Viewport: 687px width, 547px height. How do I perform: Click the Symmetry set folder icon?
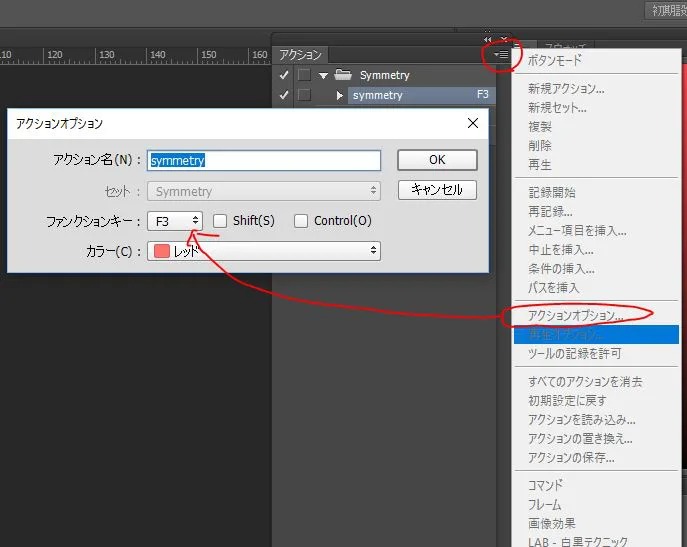[343, 75]
